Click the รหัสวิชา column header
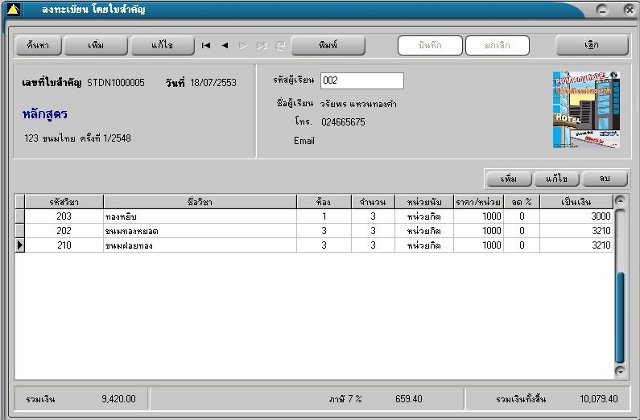 pyautogui.click(x=64, y=202)
